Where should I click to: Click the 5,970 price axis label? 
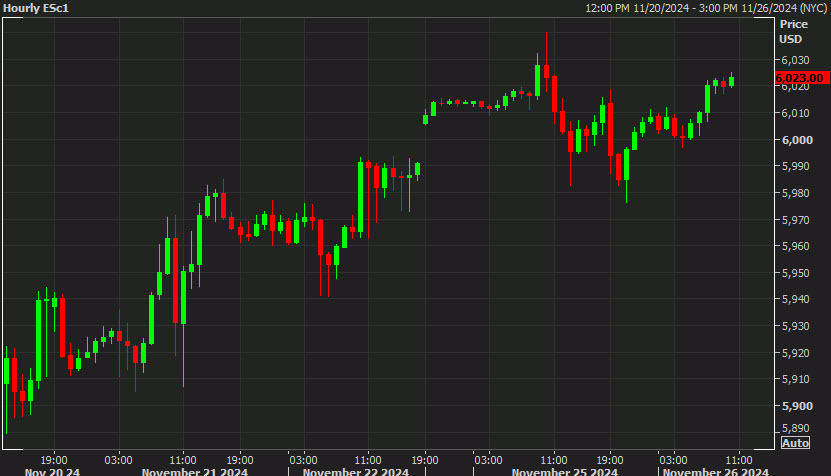[795, 219]
